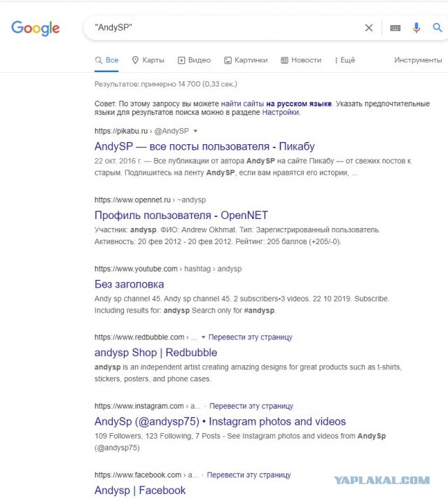Click into the search input field
This screenshot has height=501, width=448.
click(224, 28)
